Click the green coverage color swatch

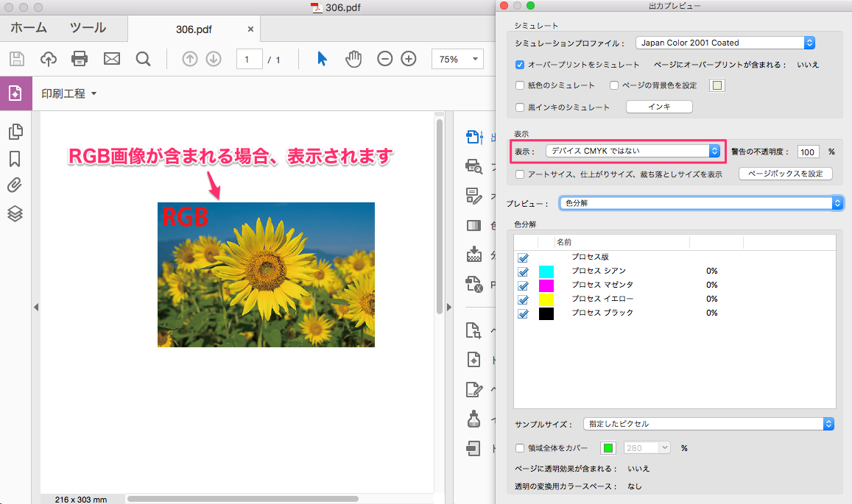[x=608, y=448]
